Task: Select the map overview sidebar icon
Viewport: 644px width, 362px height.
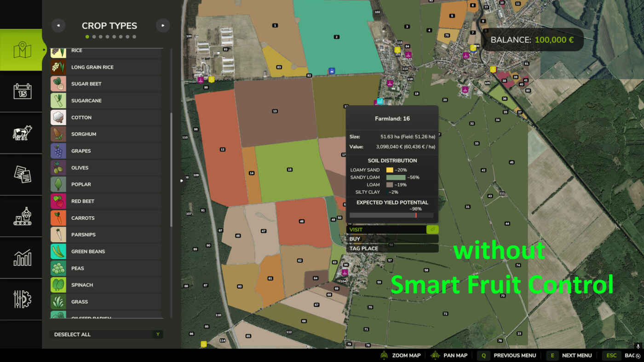Action: tap(22, 50)
